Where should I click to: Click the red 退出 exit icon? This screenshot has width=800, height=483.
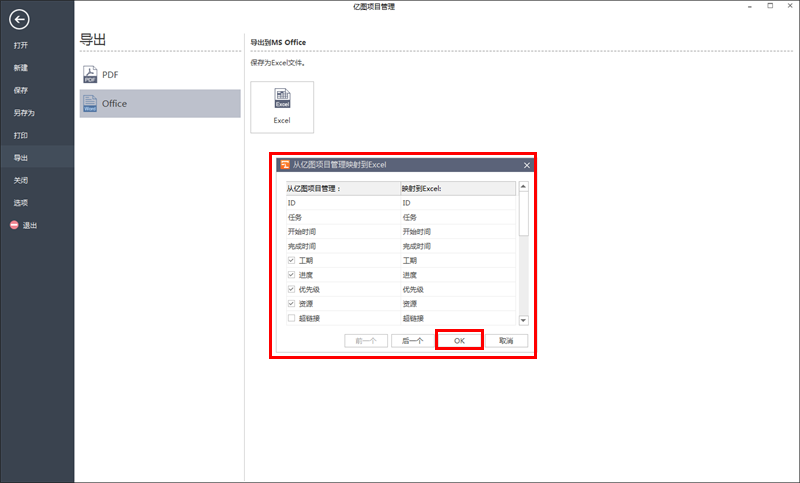pos(14,225)
